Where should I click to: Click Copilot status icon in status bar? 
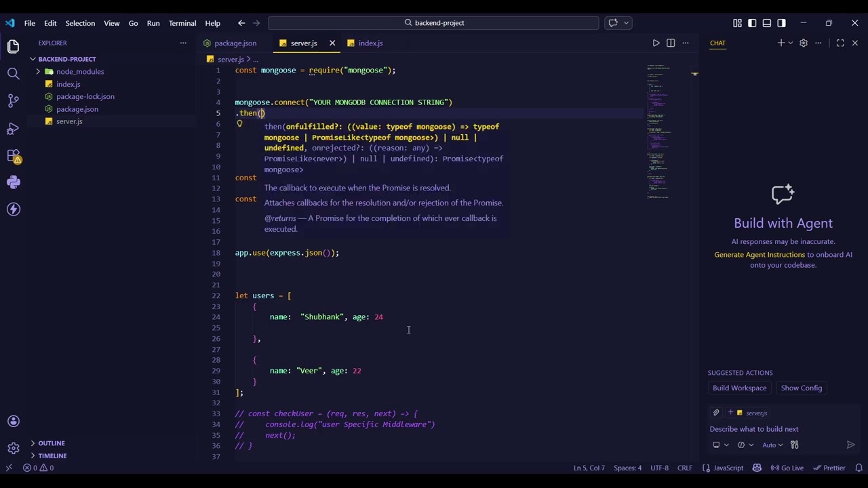point(757,468)
